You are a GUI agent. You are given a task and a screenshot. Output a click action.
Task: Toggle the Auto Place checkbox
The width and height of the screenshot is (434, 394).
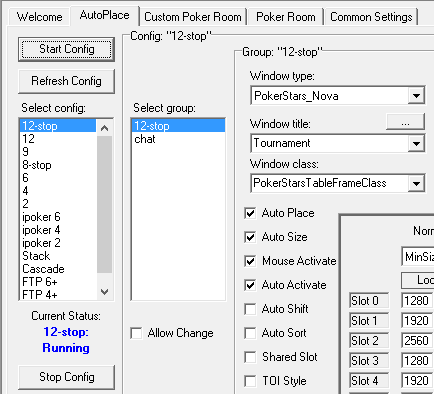pyautogui.click(x=250, y=213)
